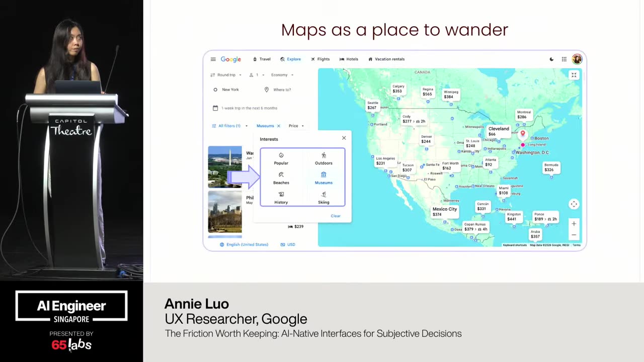Select the Popular interest

click(281, 158)
